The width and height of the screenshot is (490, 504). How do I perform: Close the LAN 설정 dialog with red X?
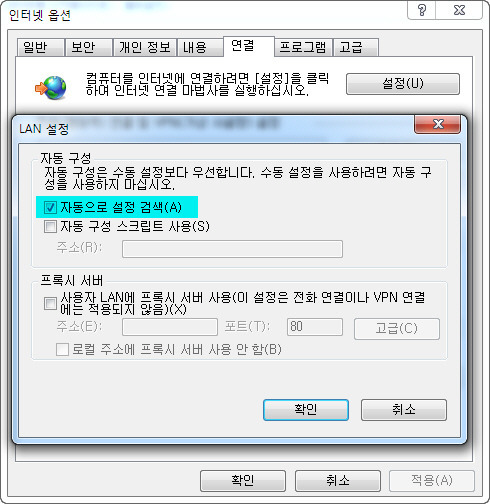coord(438,124)
